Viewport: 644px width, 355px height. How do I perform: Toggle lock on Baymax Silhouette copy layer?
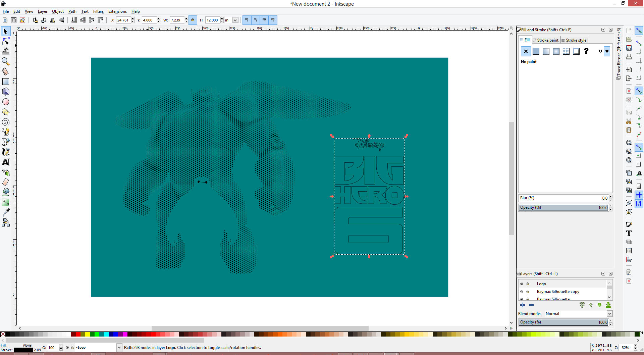(x=527, y=292)
